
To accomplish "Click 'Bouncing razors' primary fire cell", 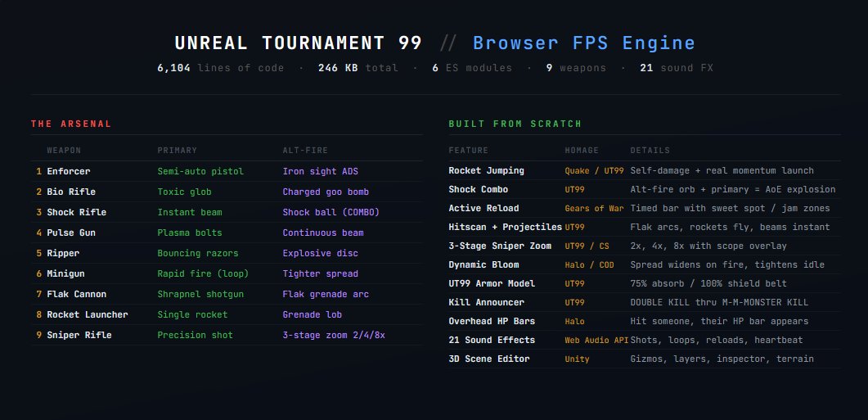I will pos(198,253).
